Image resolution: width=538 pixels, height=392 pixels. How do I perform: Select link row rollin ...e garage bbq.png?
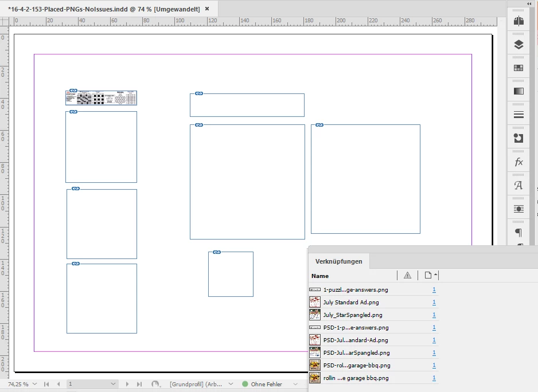(373, 378)
